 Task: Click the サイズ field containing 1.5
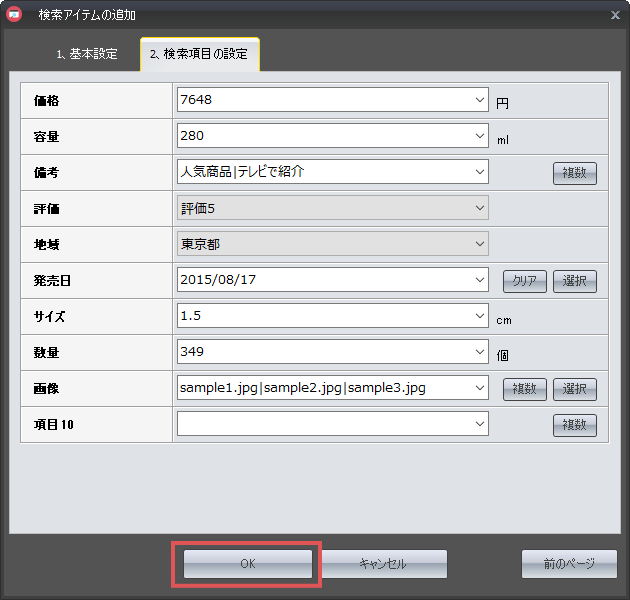pos(322,316)
